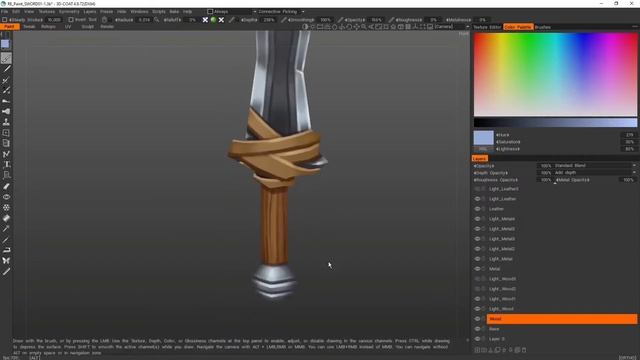Click the Metal Opacity 100% value
640x360 pixels.
(628, 180)
